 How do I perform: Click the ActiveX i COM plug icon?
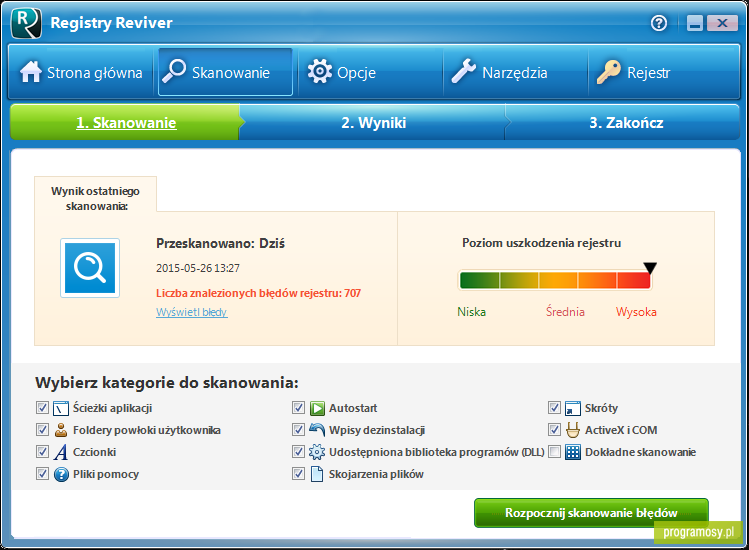[x=573, y=431]
